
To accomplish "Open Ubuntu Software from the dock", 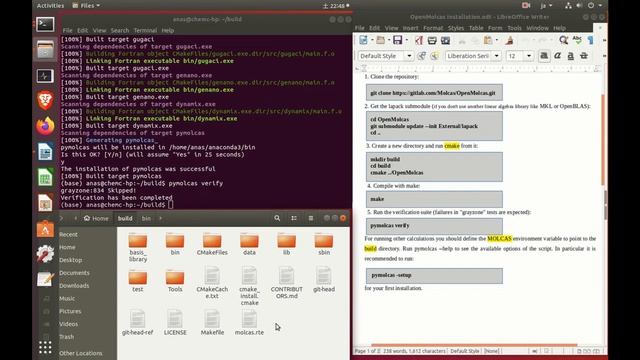I will (x=45, y=229).
